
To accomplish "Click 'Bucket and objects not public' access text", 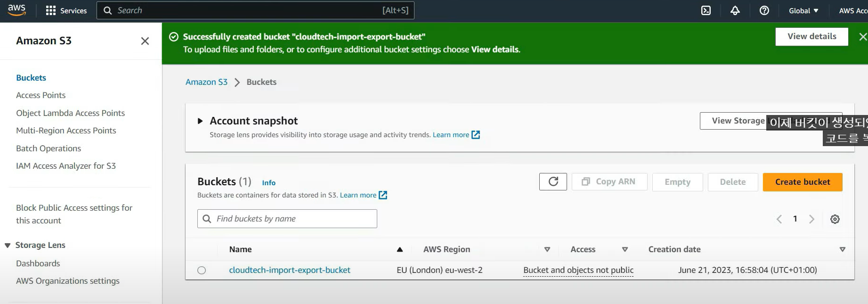I will coord(578,271).
